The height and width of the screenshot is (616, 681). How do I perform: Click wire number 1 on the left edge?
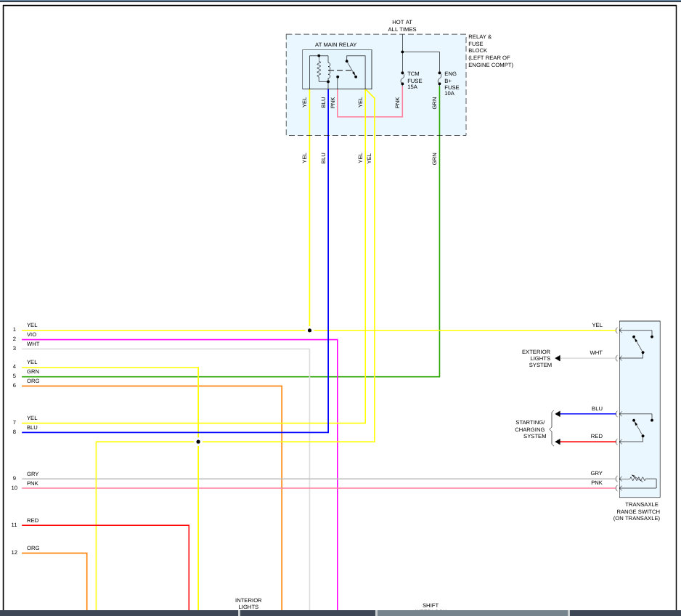[x=15, y=330]
